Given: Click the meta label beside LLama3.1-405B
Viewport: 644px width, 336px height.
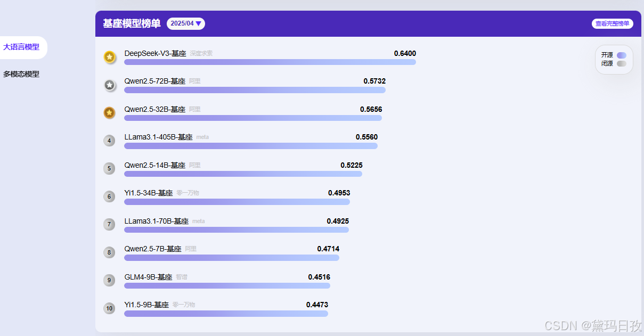Looking at the screenshot, I should (202, 137).
